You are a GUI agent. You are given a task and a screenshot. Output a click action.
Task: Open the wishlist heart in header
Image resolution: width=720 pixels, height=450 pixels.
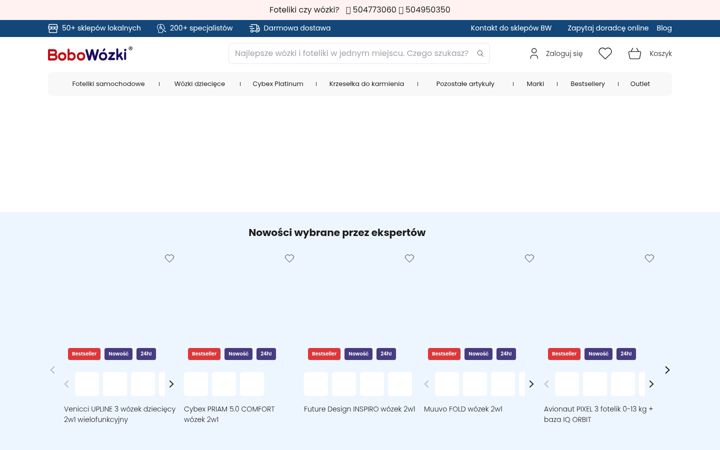pos(605,54)
